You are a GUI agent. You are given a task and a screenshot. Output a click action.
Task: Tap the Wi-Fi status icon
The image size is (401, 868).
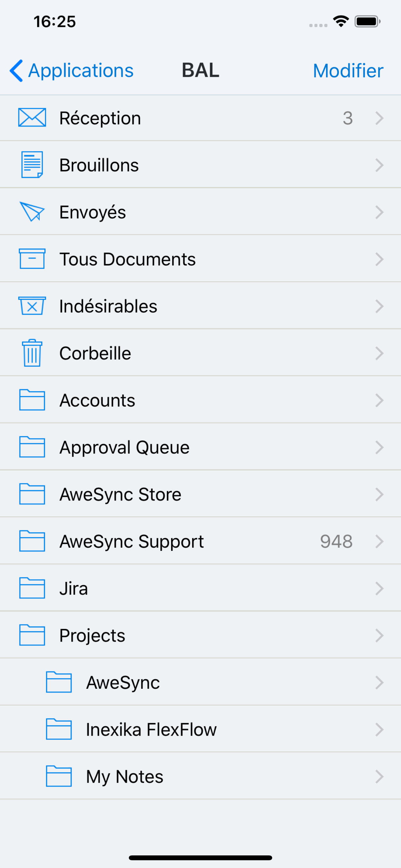pos(341,22)
